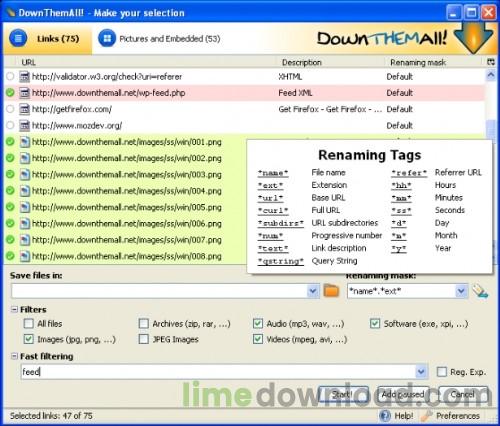Viewport: 500px width, 426px height.
Task: Insert the *ext* renaming tag
Action: (270, 186)
